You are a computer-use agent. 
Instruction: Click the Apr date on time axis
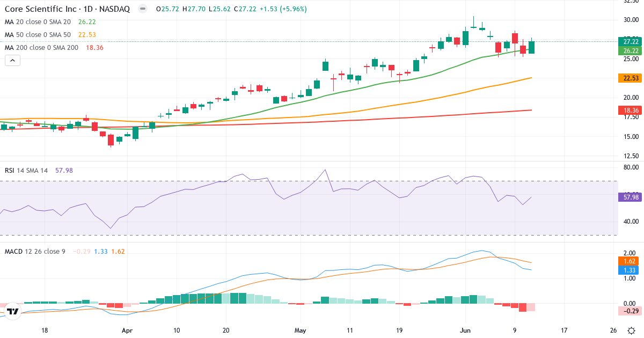point(127,330)
